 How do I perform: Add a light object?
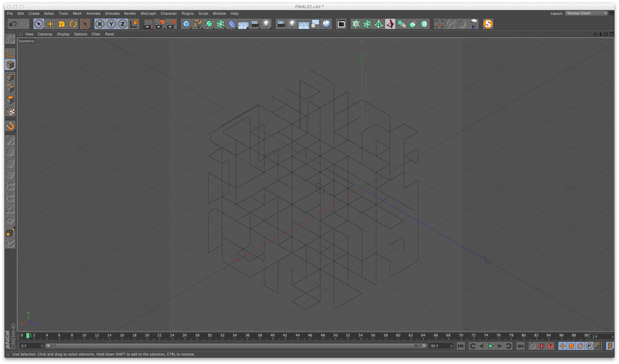[266, 24]
